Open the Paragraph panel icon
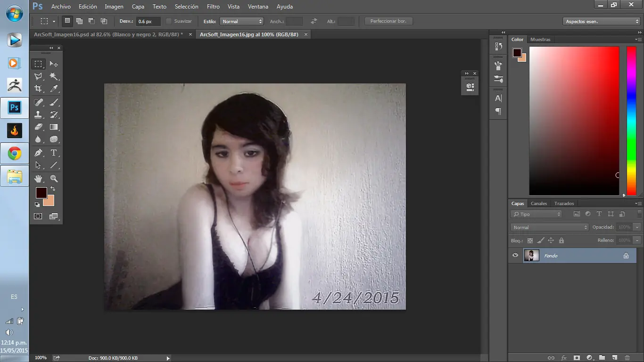 498,111
